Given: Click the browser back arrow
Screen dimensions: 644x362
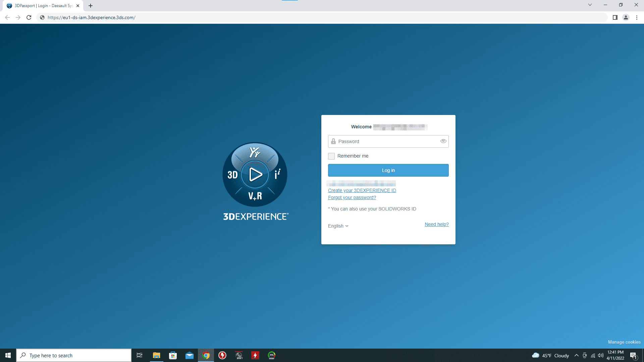Looking at the screenshot, I should point(7,17).
